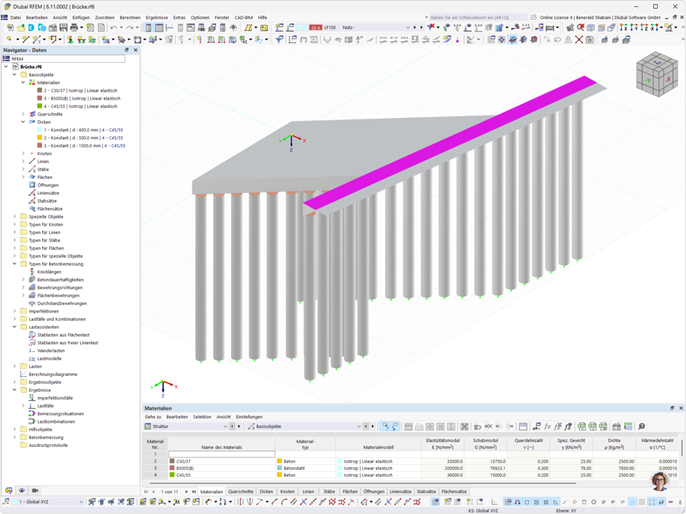Click the fx formula icon in table toolbar
Viewport: 686px width, 514px height.
(x=547, y=426)
